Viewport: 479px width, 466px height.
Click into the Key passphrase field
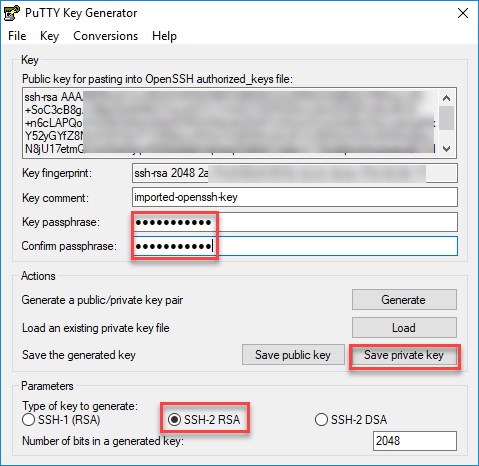coord(295,222)
